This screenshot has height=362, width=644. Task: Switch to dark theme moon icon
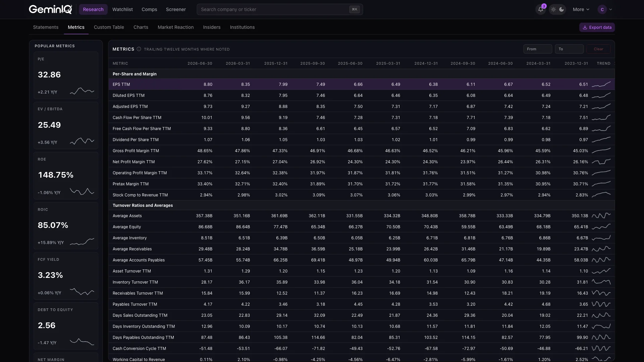561,9
